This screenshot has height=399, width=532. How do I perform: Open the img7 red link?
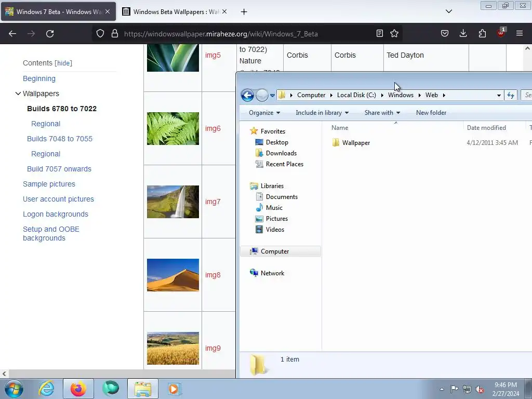coord(212,202)
